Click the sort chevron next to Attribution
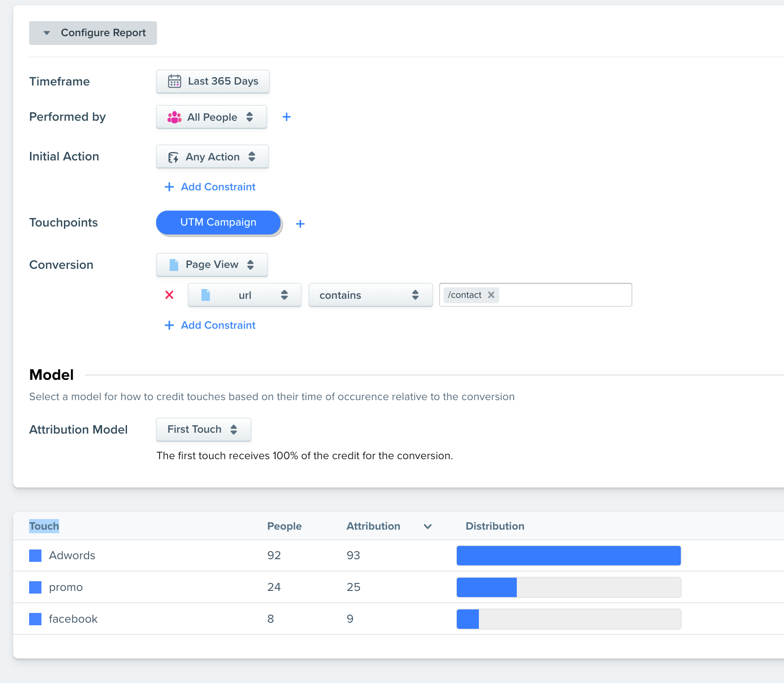 [x=428, y=527]
